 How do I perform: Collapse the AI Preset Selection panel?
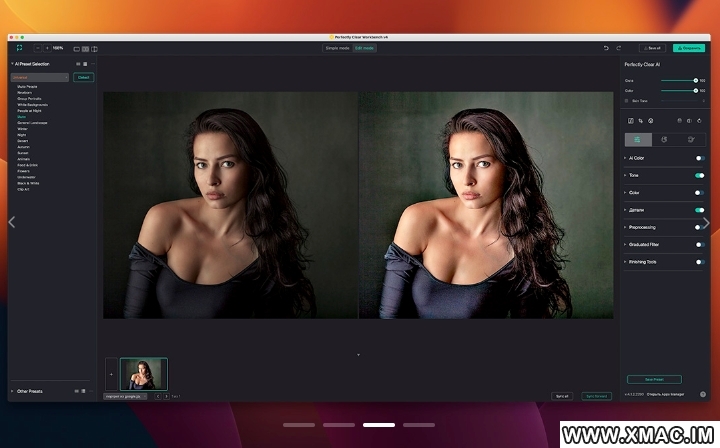12,64
